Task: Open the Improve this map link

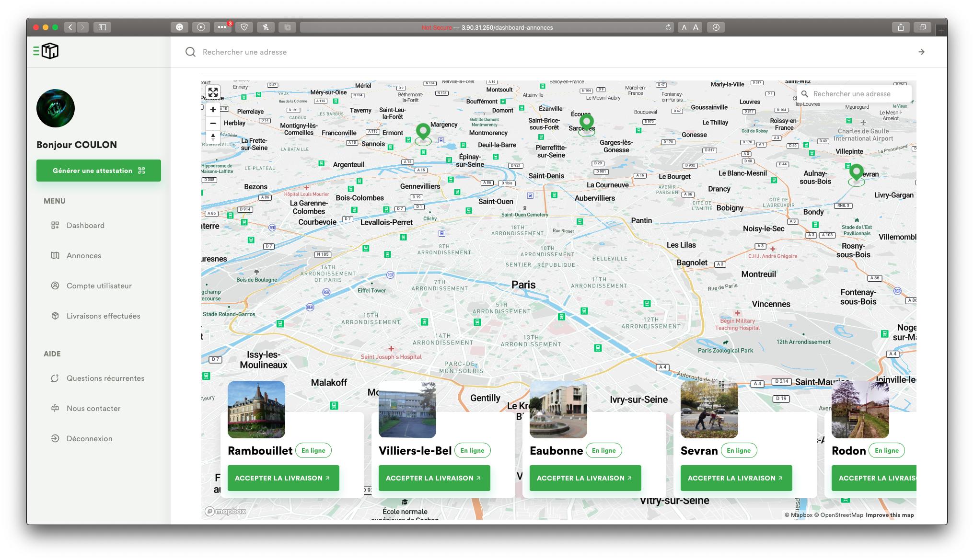Action: (x=889, y=515)
